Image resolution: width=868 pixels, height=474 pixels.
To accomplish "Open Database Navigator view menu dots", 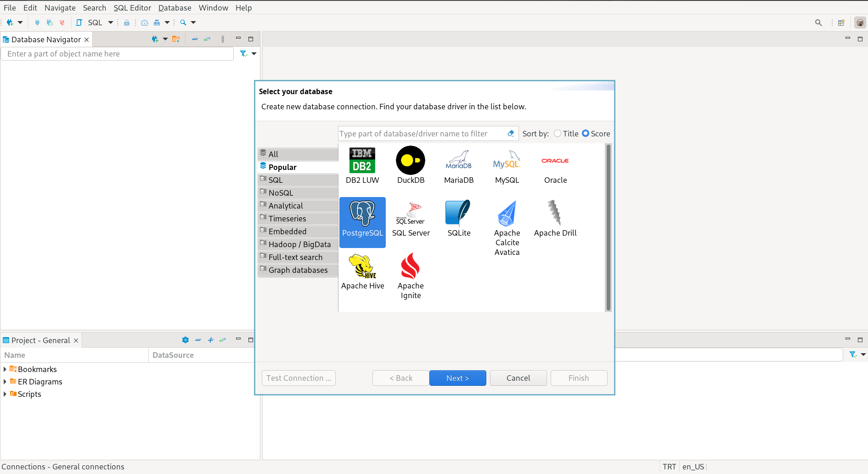I will pos(223,39).
